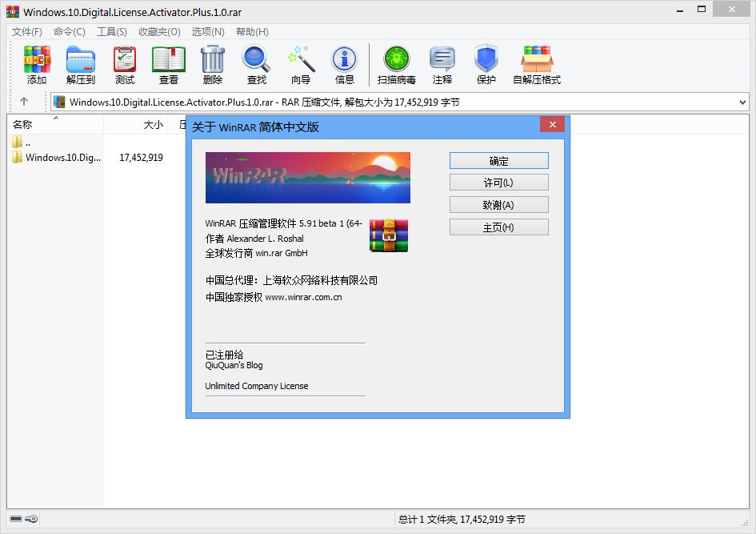Click the drive icon in status bar
Screen dimensions: 756x534
click(16, 519)
